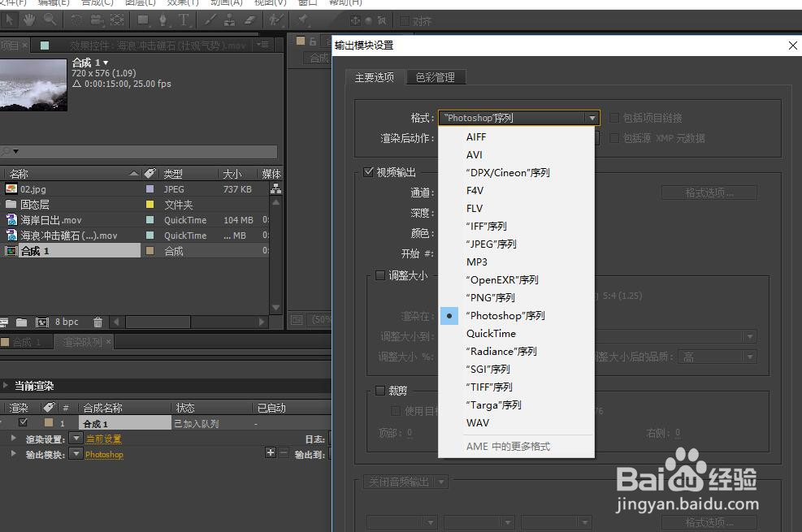Viewport: 802px width, 532px height.
Task: Select the Clone Stamp tool
Action: (230, 20)
